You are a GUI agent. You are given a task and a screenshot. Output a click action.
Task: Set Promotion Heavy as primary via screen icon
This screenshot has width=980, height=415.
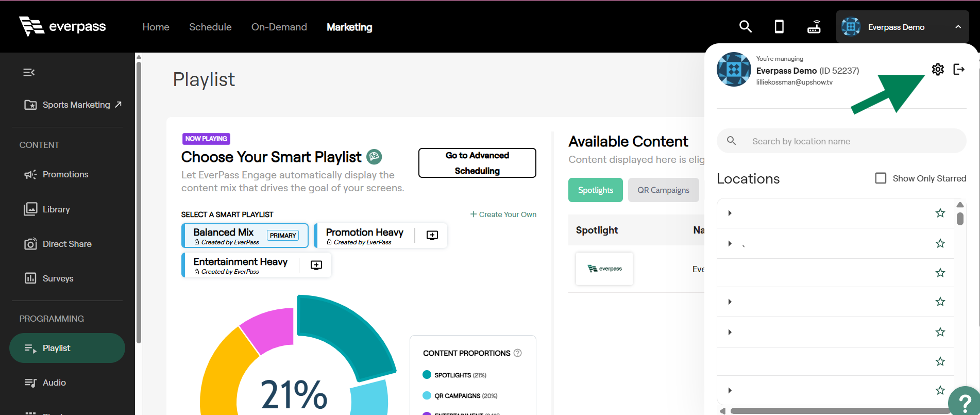432,235
